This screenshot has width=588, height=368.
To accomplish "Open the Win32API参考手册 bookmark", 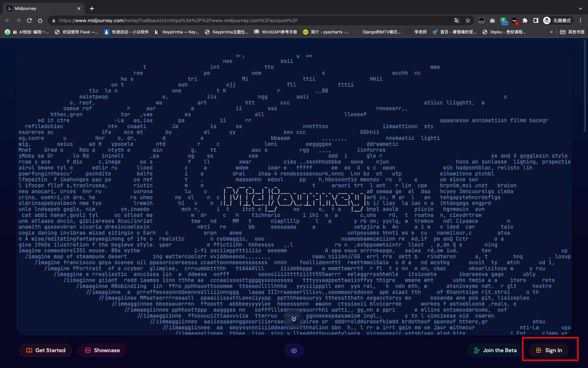I will [275, 32].
